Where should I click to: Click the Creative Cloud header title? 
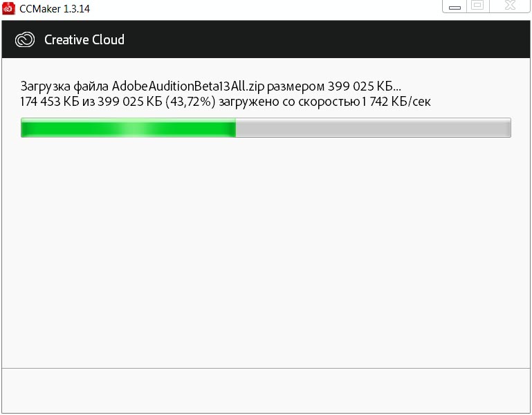[84, 39]
